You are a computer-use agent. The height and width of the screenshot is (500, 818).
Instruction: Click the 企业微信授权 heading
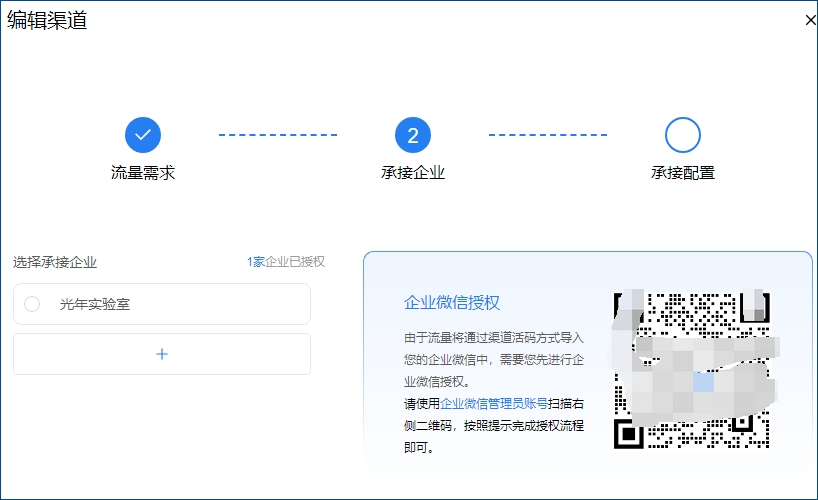click(452, 303)
